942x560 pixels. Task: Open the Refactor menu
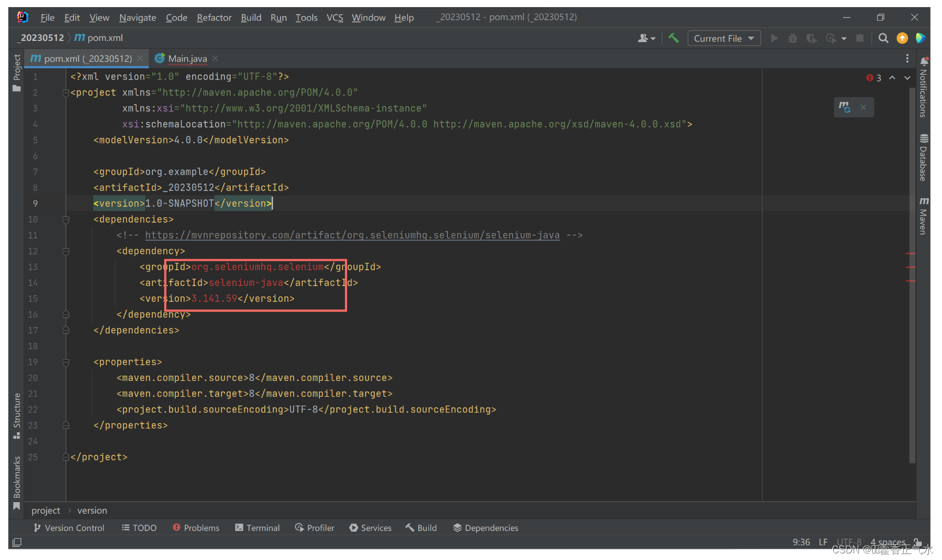pos(214,17)
